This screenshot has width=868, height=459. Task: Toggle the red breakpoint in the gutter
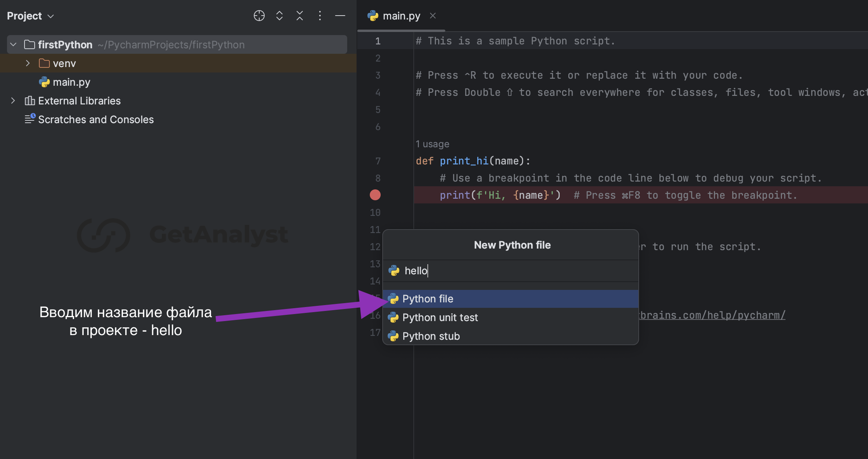375,195
